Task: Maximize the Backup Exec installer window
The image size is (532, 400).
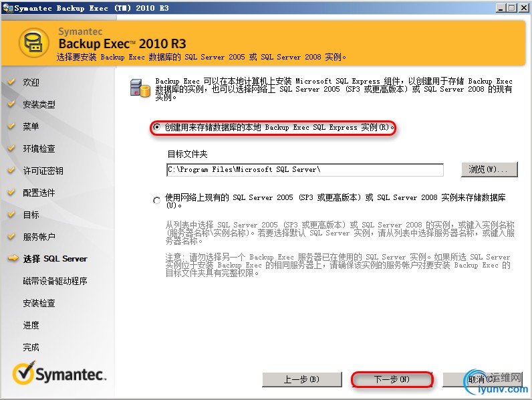Action: [x=512, y=8]
